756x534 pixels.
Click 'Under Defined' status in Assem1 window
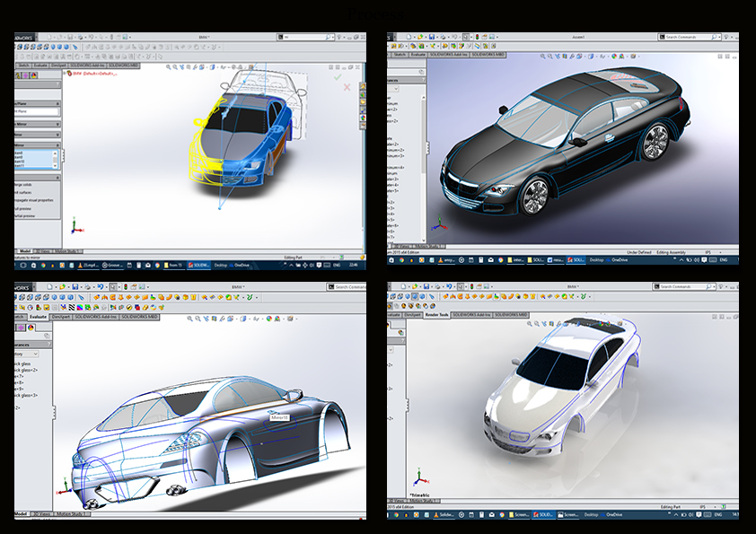[x=638, y=252]
